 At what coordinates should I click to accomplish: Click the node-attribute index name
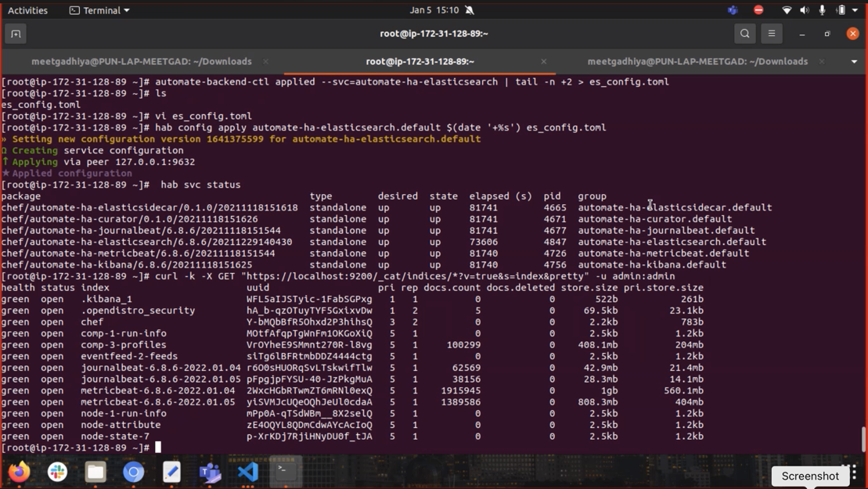(121, 425)
